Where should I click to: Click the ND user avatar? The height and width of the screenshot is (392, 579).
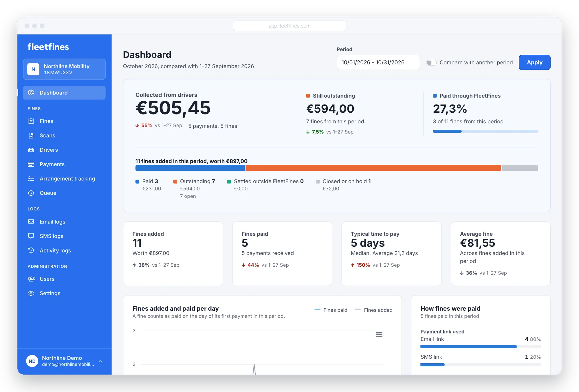32,361
